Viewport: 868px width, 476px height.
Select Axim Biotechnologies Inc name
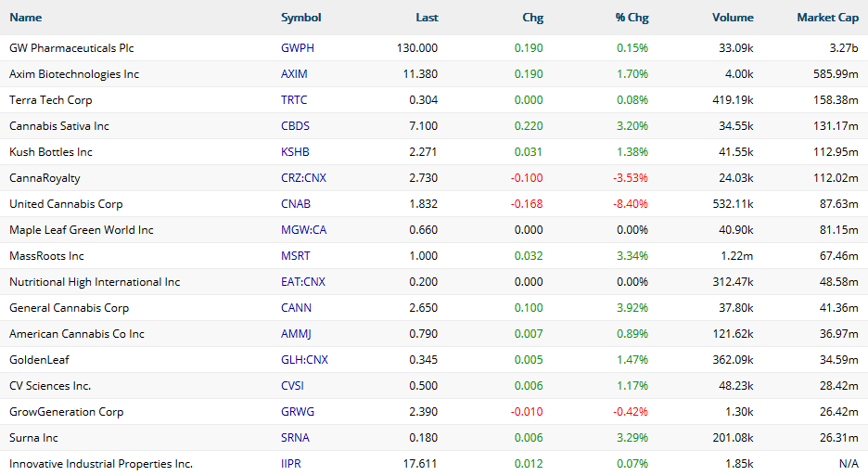point(74,74)
